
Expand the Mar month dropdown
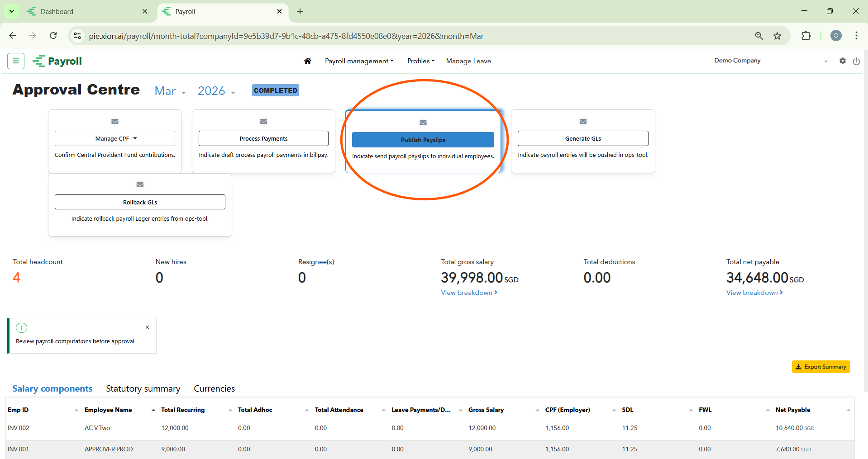(x=170, y=91)
